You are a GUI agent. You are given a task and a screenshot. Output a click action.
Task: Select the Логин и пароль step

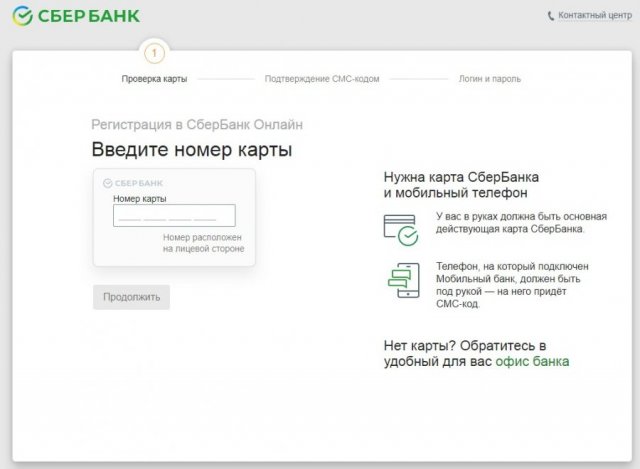(490, 79)
